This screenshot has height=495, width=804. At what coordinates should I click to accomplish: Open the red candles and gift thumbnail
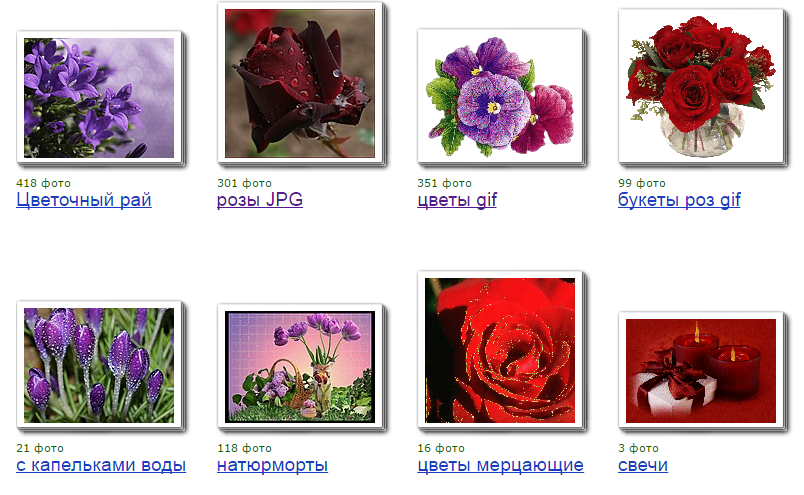701,371
